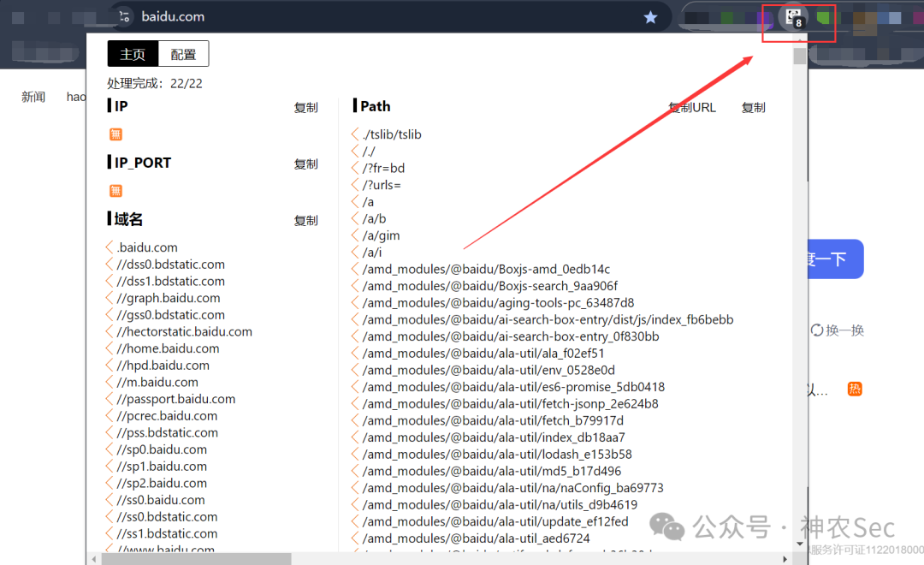This screenshot has width=924, height=565.
Task: Click the 换一换 refresh link
Action: 838,330
